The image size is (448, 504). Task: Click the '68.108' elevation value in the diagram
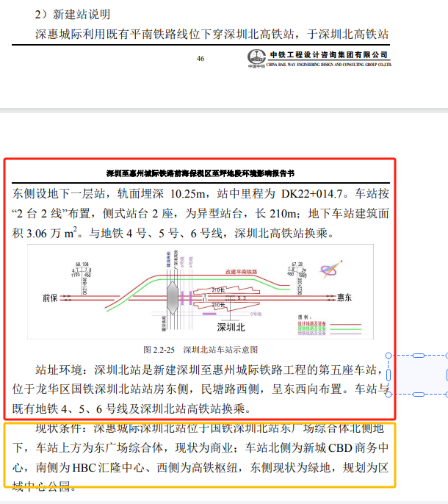click(82, 264)
